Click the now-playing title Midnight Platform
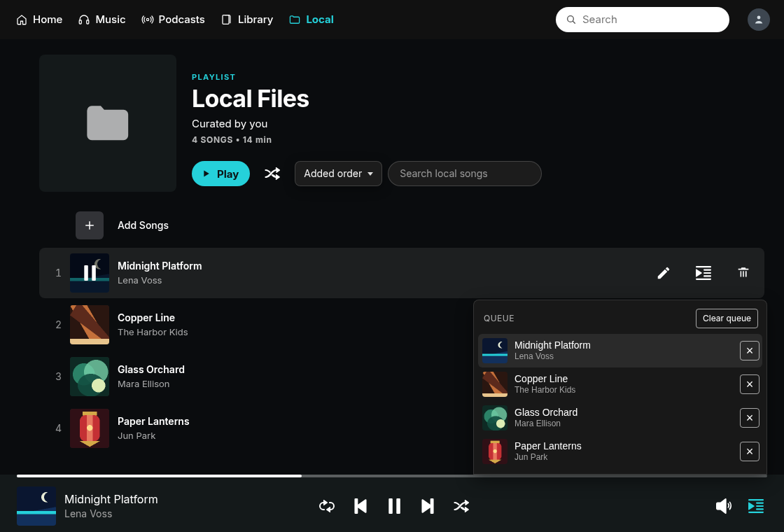This screenshot has height=532, width=784. point(111,499)
